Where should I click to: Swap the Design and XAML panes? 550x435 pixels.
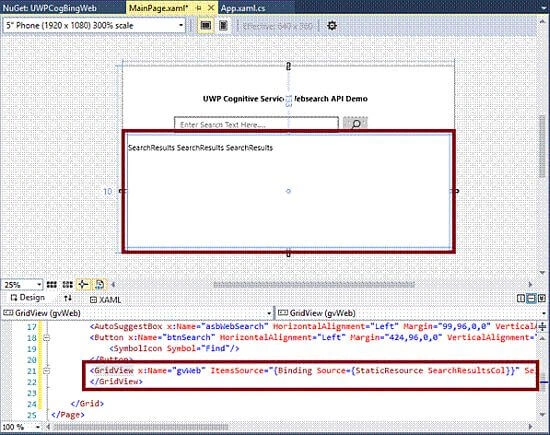pos(68,299)
